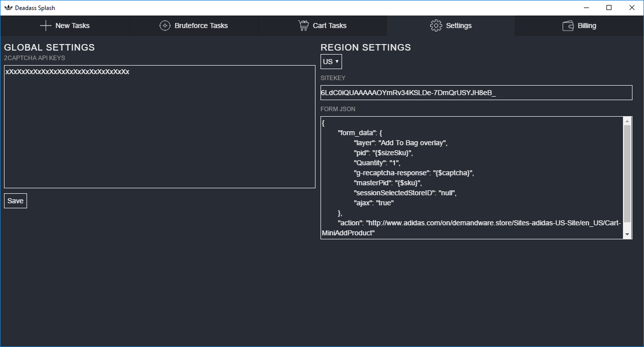Click the "pid": "{$sizeSku}" line

tap(383, 153)
